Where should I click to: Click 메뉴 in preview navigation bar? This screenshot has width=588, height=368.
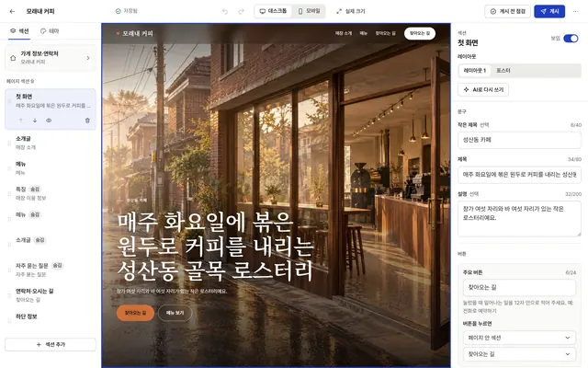[364, 33]
